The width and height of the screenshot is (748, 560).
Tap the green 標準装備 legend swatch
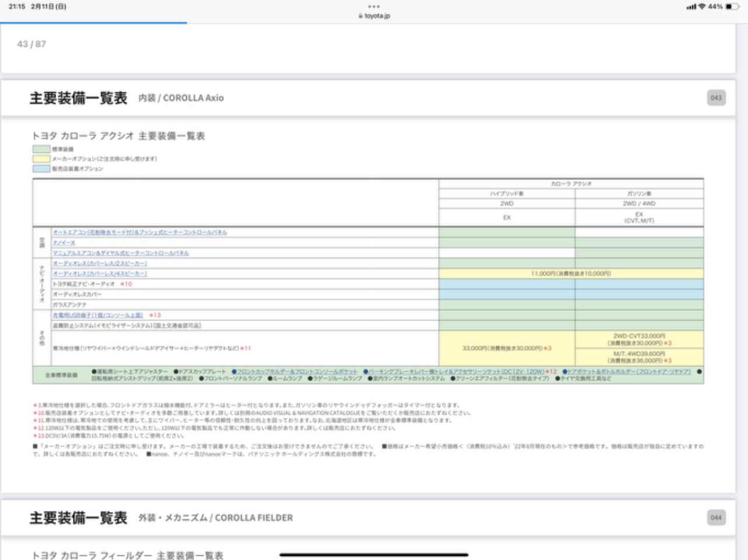point(41,149)
